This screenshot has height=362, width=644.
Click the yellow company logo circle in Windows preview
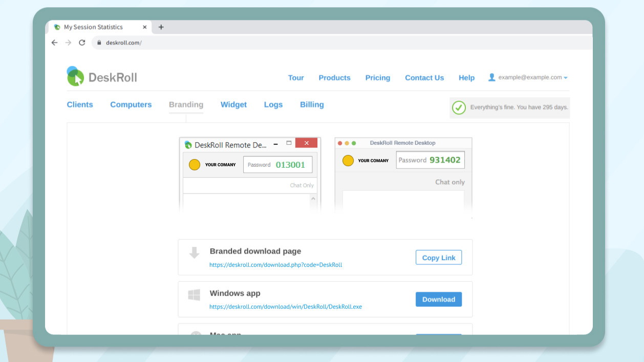pyautogui.click(x=195, y=165)
